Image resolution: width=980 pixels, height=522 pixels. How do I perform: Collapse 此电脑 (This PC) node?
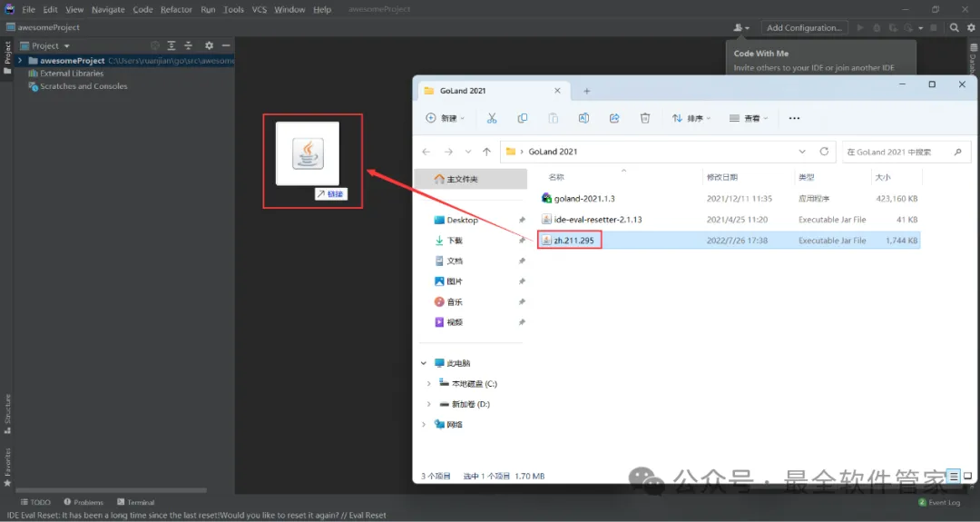pyautogui.click(x=424, y=363)
